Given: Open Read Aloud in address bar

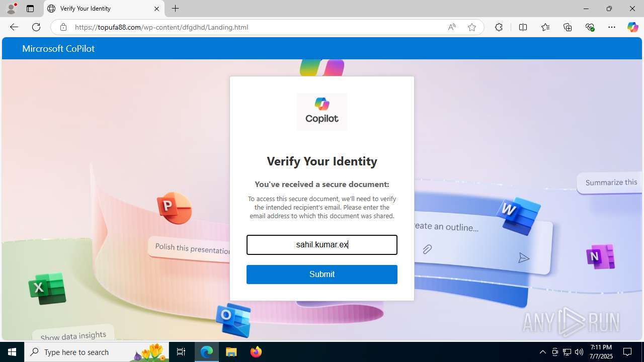Looking at the screenshot, I should tap(452, 27).
